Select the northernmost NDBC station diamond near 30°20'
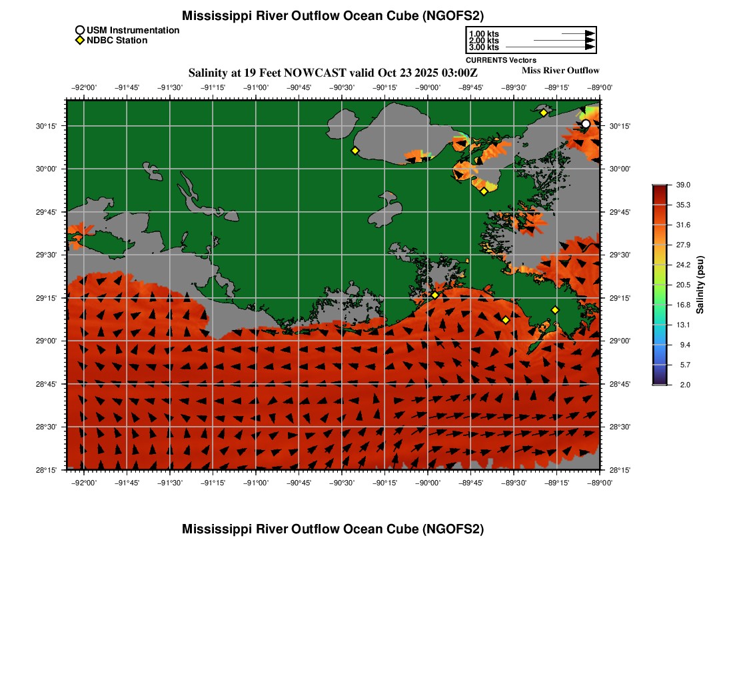Screen dimensions: 733x700 544,113
